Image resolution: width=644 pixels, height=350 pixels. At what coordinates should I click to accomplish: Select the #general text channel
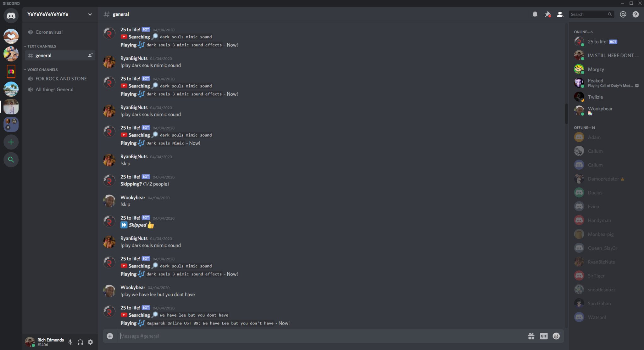pos(43,55)
